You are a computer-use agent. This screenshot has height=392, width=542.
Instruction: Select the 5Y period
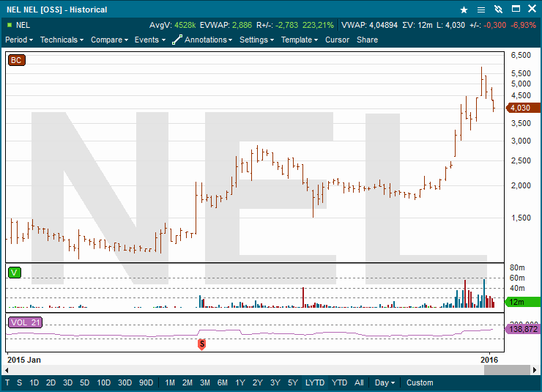[x=293, y=382]
